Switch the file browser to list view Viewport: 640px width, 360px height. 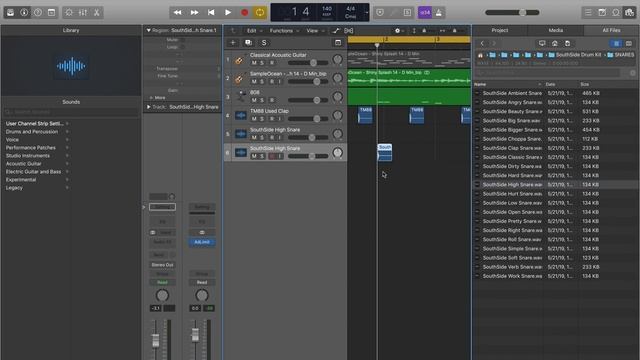click(616, 43)
